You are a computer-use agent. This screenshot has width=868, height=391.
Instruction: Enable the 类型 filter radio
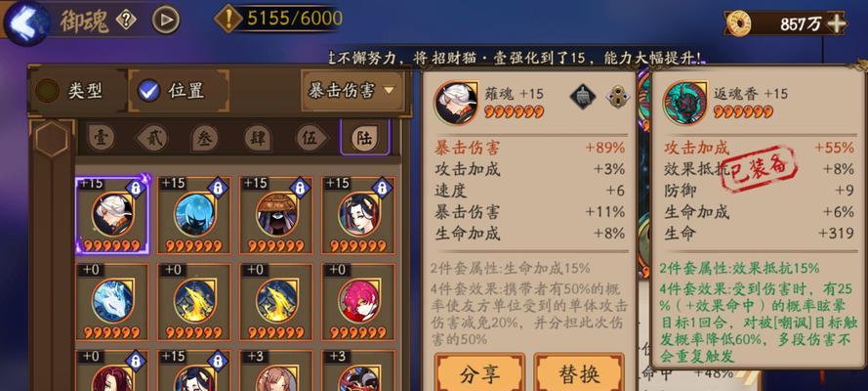point(48,90)
